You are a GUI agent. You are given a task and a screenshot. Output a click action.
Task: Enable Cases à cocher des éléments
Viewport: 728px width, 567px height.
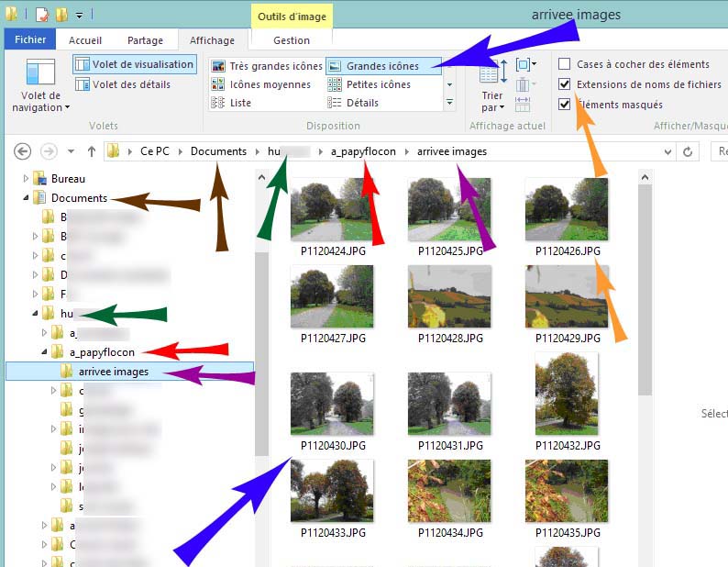pyautogui.click(x=564, y=63)
